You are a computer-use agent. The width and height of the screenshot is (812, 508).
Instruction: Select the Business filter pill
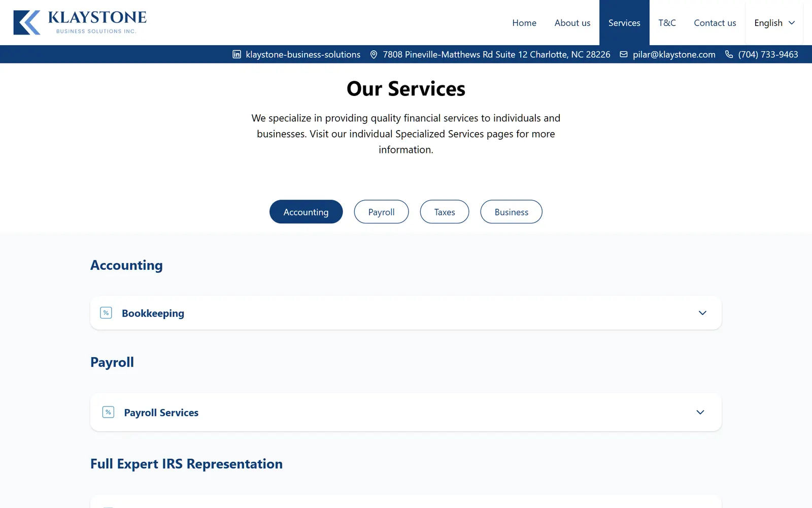click(512, 212)
